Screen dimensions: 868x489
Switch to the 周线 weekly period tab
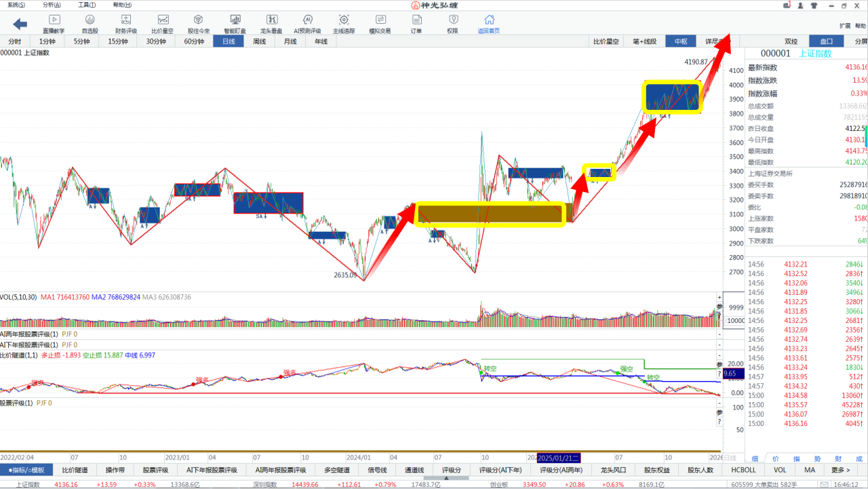click(259, 41)
